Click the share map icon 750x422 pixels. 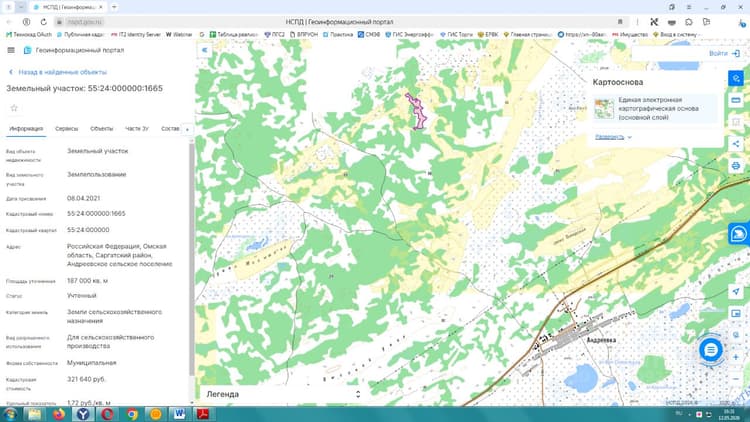[x=736, y=144]
